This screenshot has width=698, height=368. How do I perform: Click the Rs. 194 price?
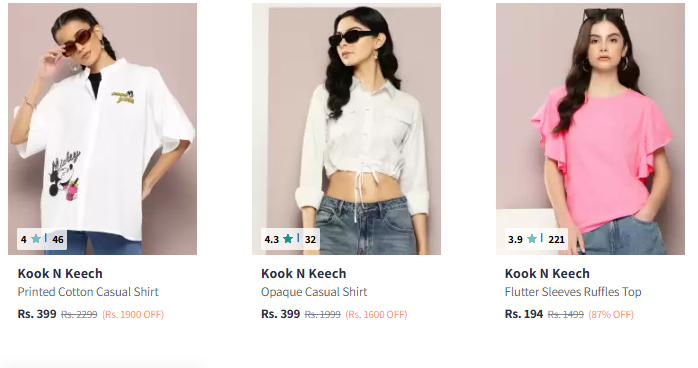coord(524,314)
